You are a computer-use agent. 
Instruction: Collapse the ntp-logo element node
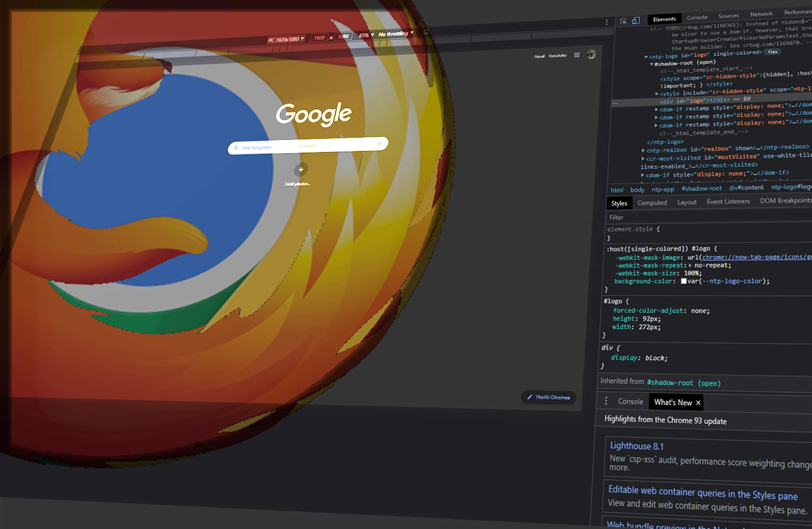tap(646, 57)
